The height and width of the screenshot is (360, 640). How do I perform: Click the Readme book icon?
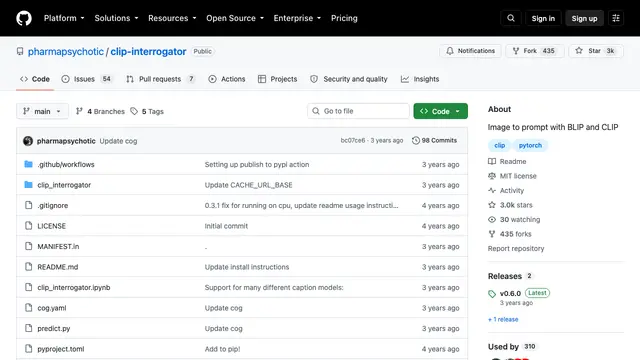coord(492,162)
